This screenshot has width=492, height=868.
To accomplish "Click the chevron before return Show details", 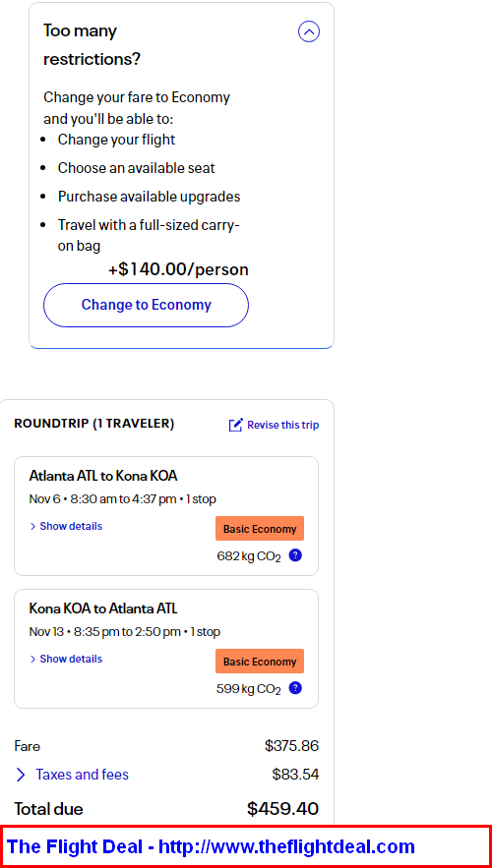I will (x=32, y=659).
